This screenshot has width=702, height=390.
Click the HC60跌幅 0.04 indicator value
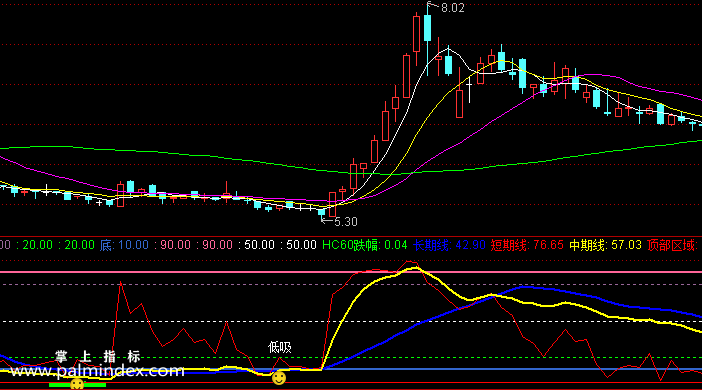coord(364,245)
